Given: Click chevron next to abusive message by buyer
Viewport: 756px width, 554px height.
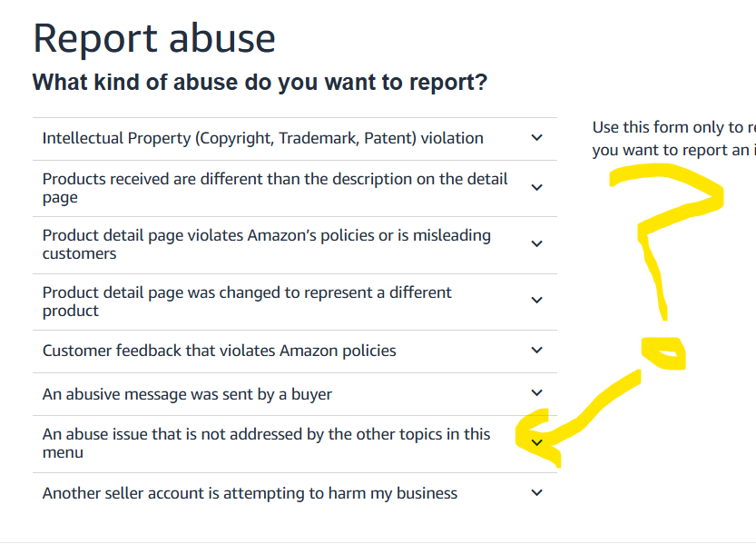Looking at the screenshot, I should click(536, 393).
